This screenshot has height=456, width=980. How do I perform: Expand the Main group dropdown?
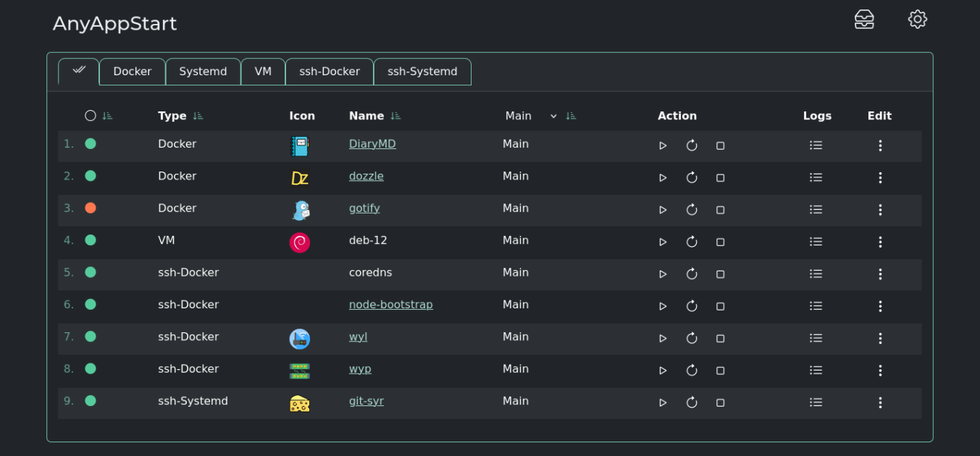[532, 116]
